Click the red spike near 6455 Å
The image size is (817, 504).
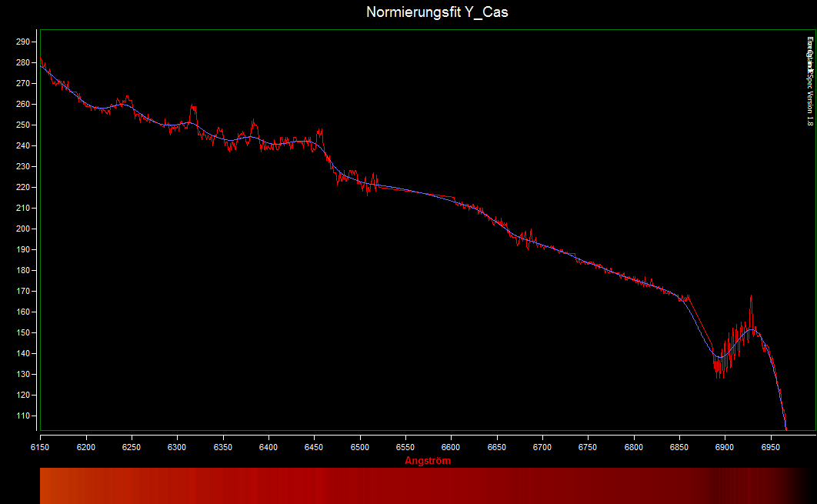pyautogui.click(x=320, y=132)
